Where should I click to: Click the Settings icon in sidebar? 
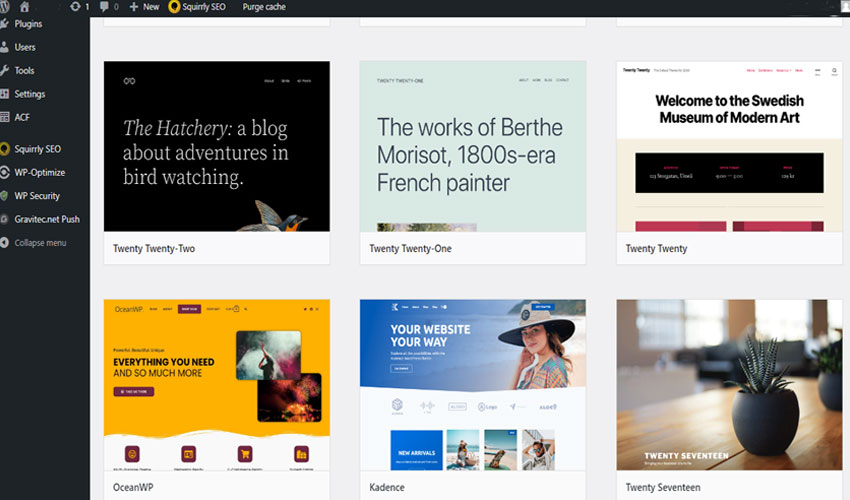coord(4,94)
